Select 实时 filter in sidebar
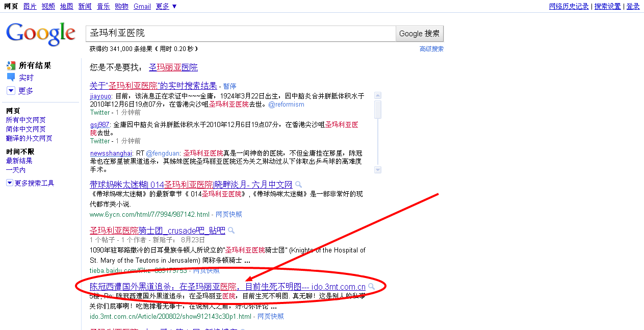The image size is (644, 330). (26, 78)
